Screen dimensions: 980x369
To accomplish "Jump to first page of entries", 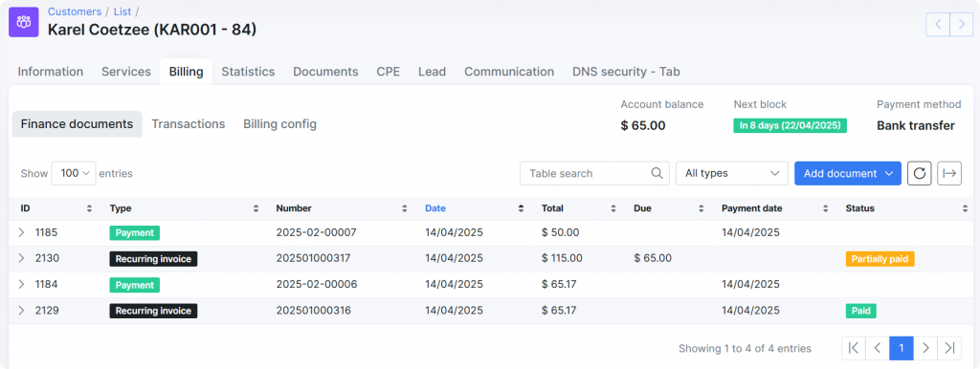I will [854, 348].
